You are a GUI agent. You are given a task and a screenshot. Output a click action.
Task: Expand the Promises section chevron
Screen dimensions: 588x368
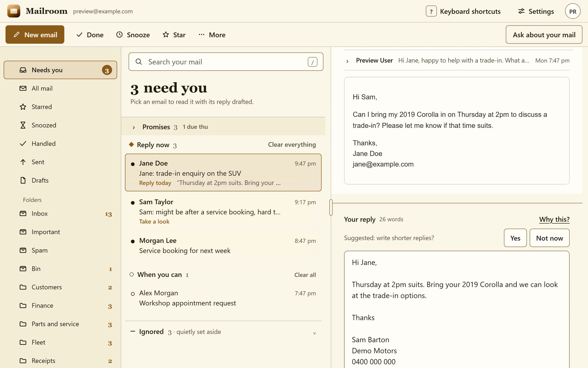point(134,127)
